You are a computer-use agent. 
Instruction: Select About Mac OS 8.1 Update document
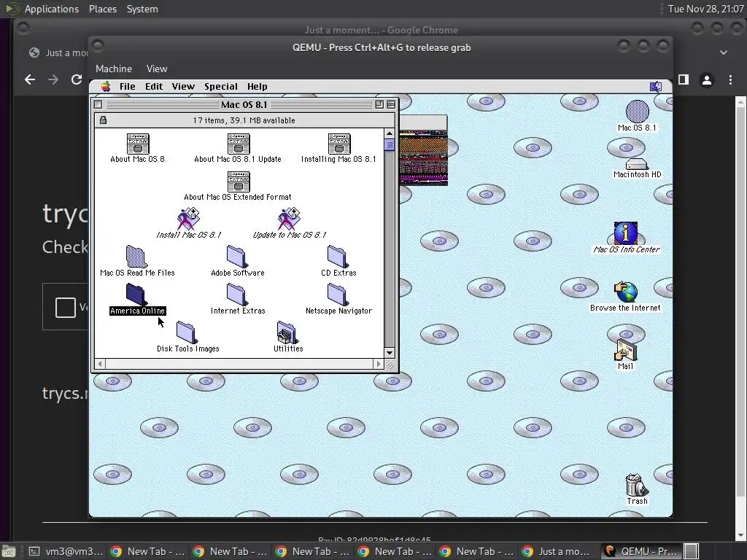(239, 144)
